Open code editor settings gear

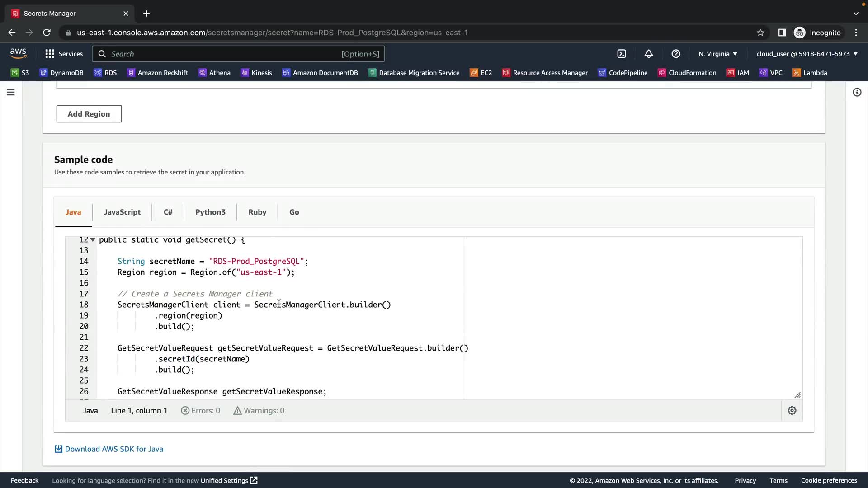point(792,410)
